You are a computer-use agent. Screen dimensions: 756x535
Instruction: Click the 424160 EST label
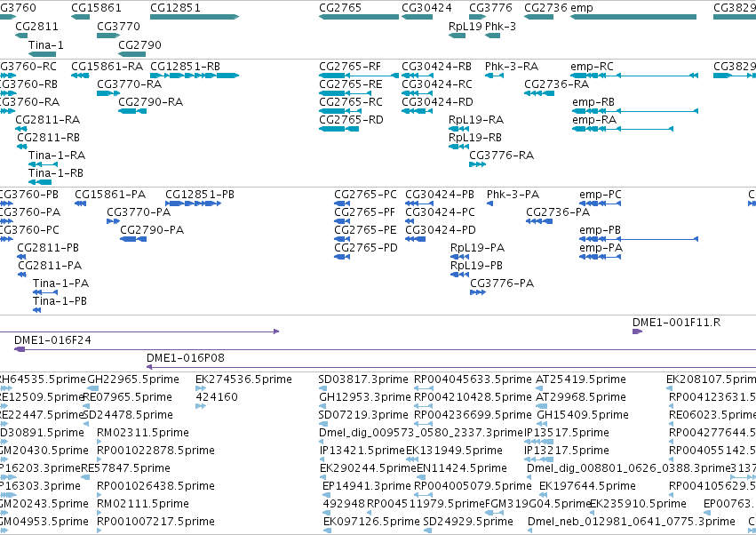[217, 397]
